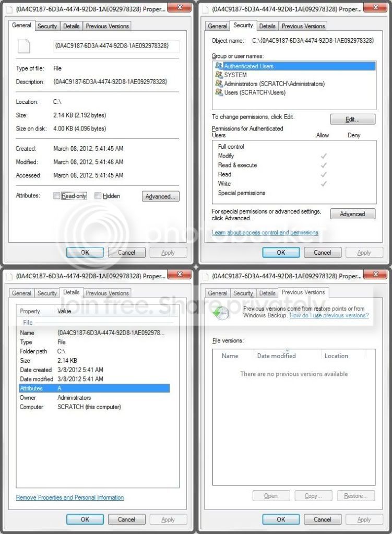Click the Previous Versions clock icon
Image resolution: width=392 pixels, height=534 pixels.
(x=221, y=312)
